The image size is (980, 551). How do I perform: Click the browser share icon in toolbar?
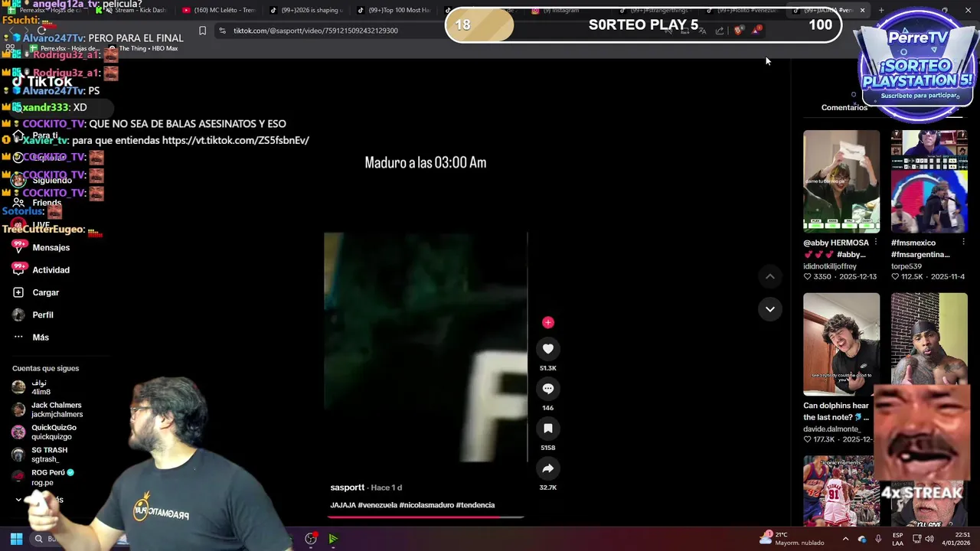pos(720,31)
